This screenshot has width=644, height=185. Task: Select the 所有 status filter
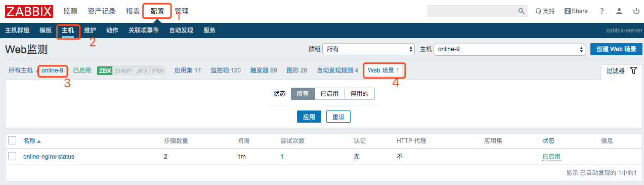[x=303, y=94]
